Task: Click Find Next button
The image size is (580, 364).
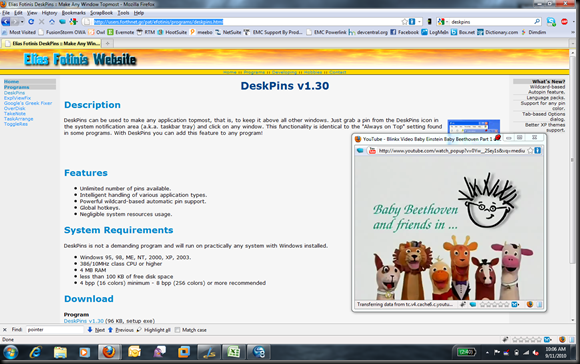Action: coord(96,330)
